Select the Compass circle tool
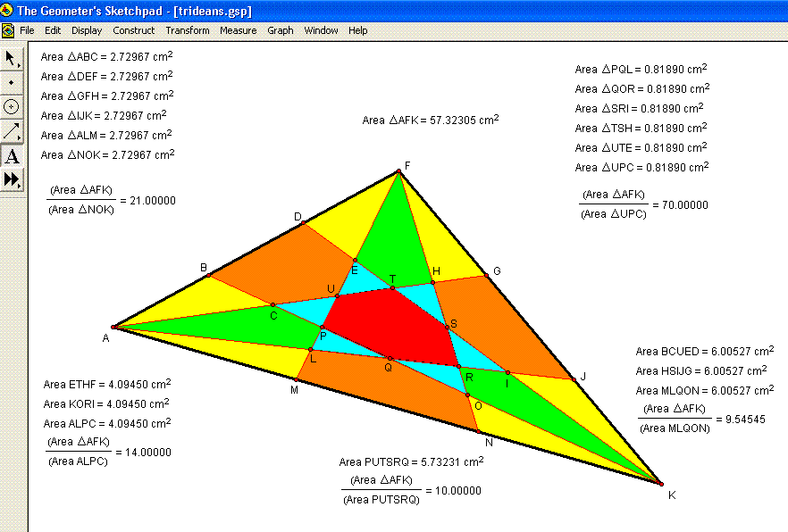Viewport: 788px width, 532px height. click(12, 107)
